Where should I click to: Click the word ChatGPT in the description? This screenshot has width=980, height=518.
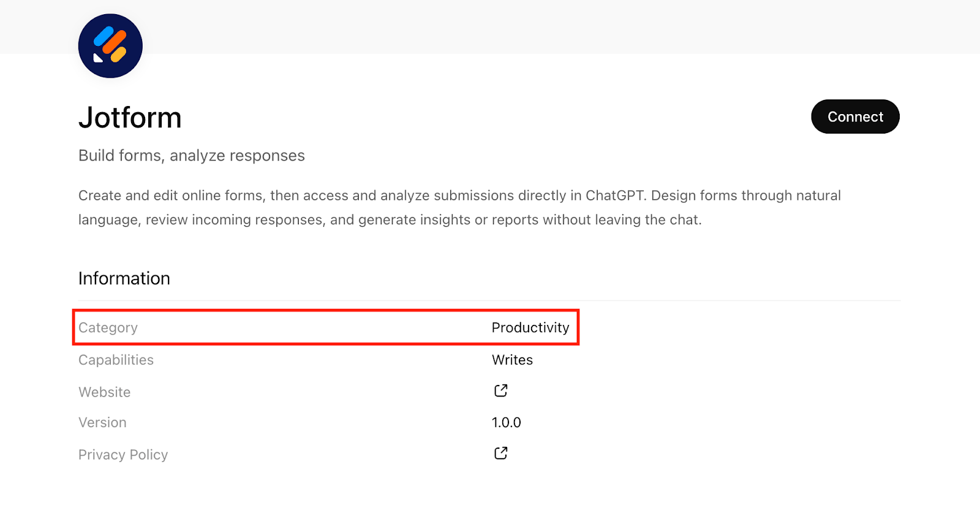click(614, 196)
